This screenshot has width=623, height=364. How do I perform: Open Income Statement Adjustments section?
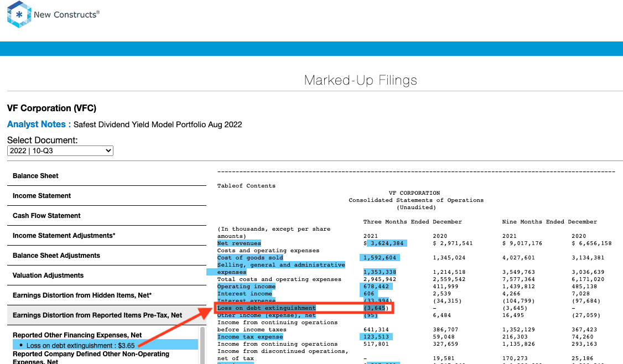(x=106, y=235)
